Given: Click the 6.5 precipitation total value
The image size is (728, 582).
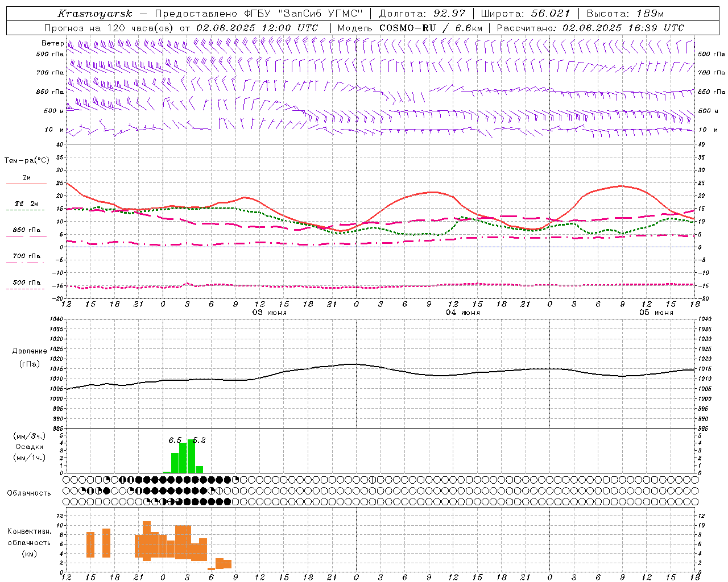Looking at the screenshot, I should (x=175, y=440).
